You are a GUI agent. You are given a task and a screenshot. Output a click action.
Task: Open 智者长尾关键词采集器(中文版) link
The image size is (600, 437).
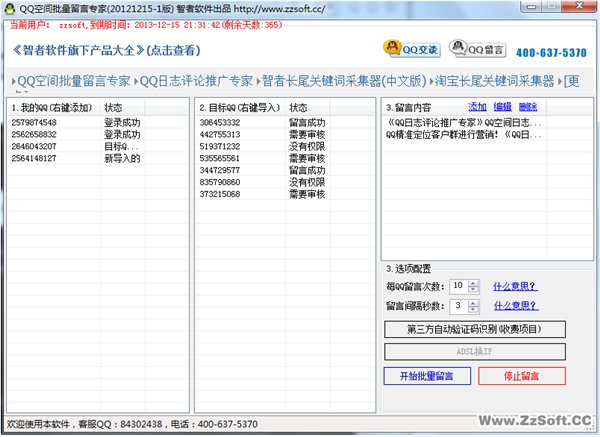344,81
